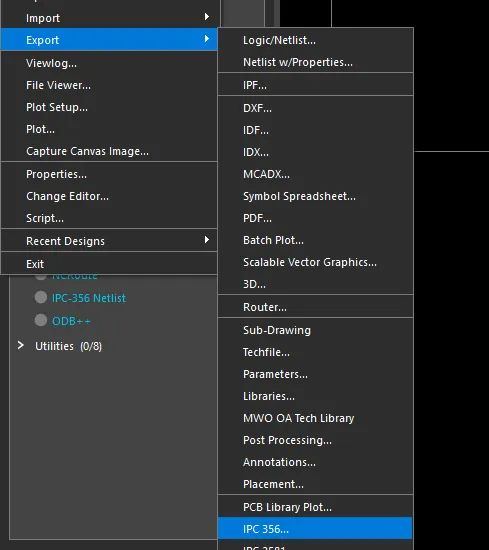Choose IPC 356... from Export submenu
The width and height of the screenshot is (489, 550).
click(315, 529)
